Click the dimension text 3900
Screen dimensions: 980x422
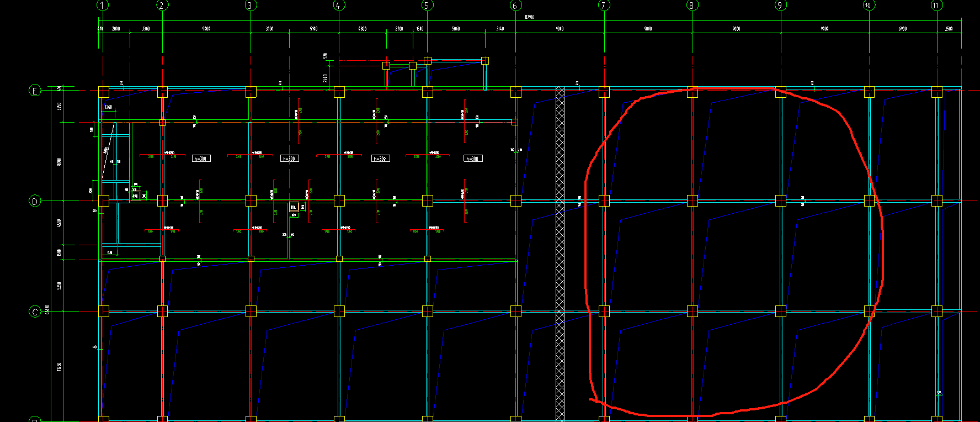click(269, 29)
